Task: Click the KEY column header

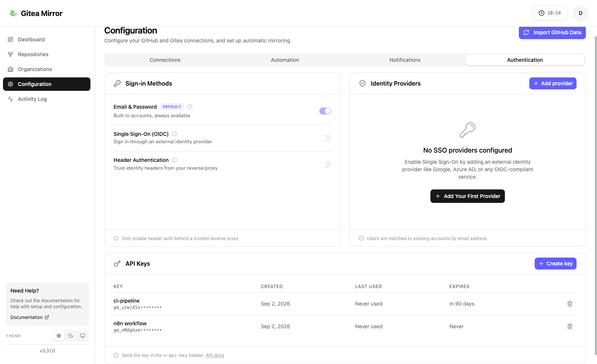Action: (x=118, y=287)
